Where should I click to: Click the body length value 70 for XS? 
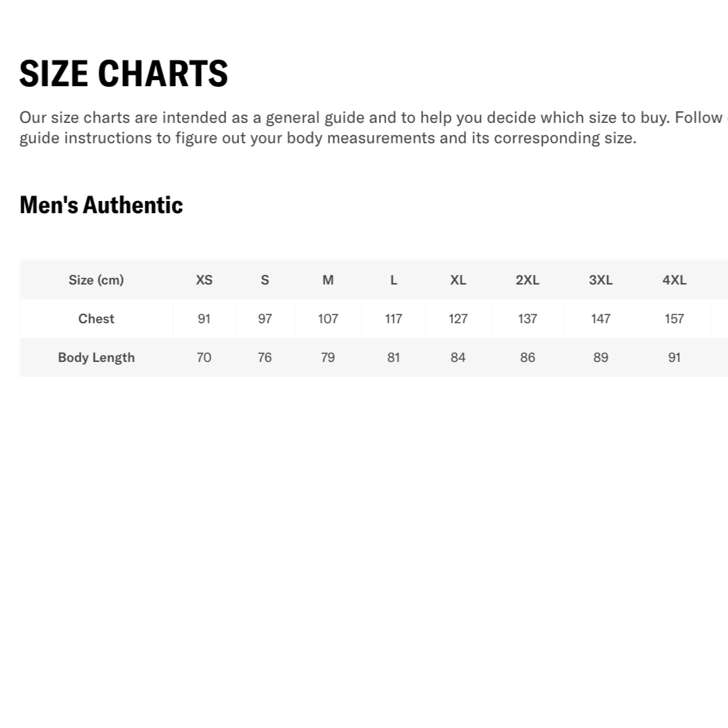[x=204, y=357]
